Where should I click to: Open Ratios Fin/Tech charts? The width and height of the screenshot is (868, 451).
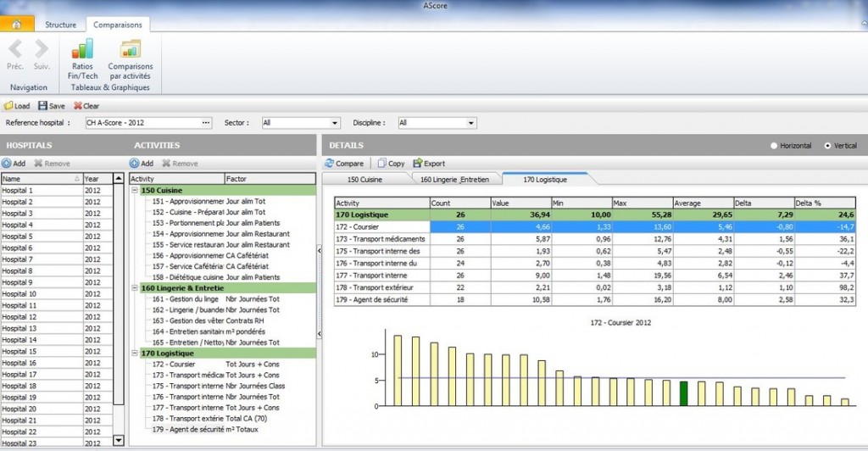(x=82, y=59)
